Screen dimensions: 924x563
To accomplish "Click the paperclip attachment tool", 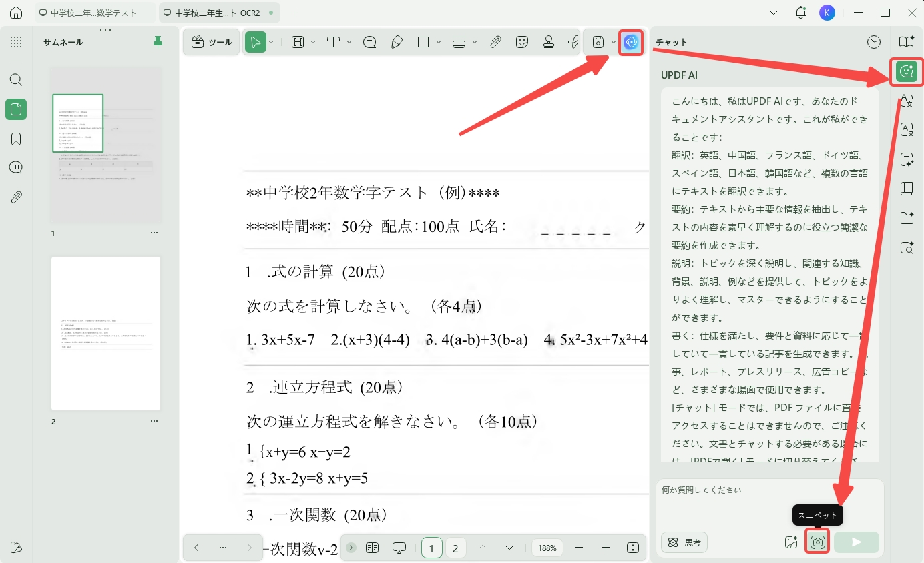I will [x=495, y=42].
